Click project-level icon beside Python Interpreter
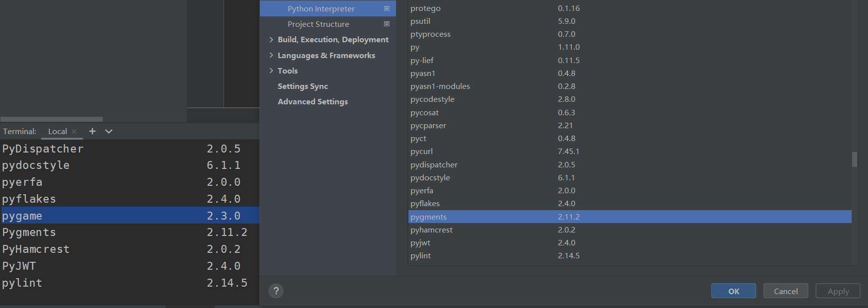This screenshot has height=308, width=868. 387,8
